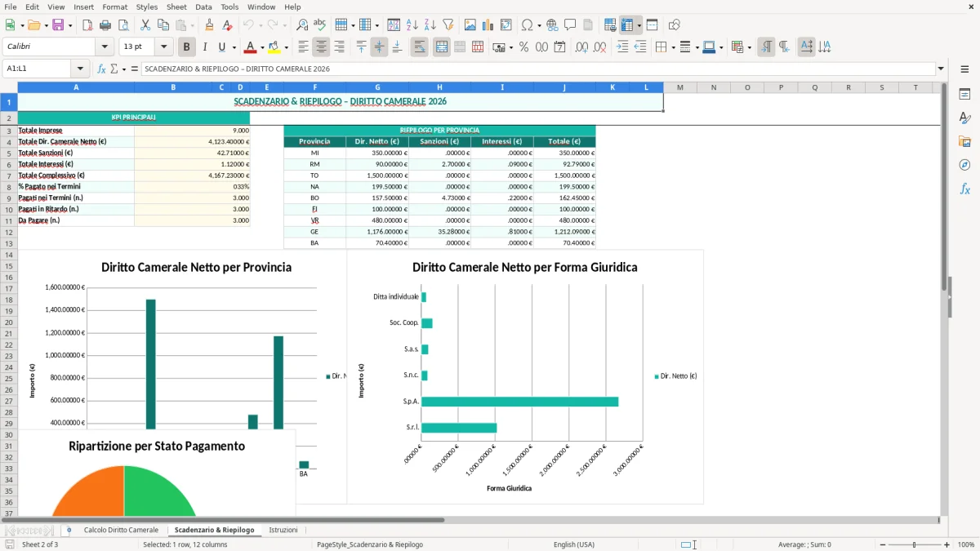Click the formula input line

[x=538, y=69]
